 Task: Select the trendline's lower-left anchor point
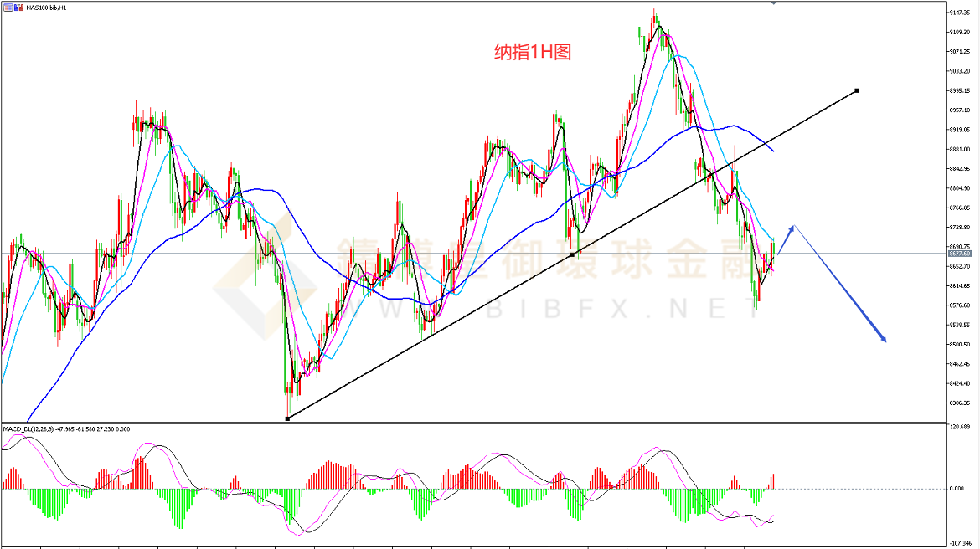coord(287,418)
